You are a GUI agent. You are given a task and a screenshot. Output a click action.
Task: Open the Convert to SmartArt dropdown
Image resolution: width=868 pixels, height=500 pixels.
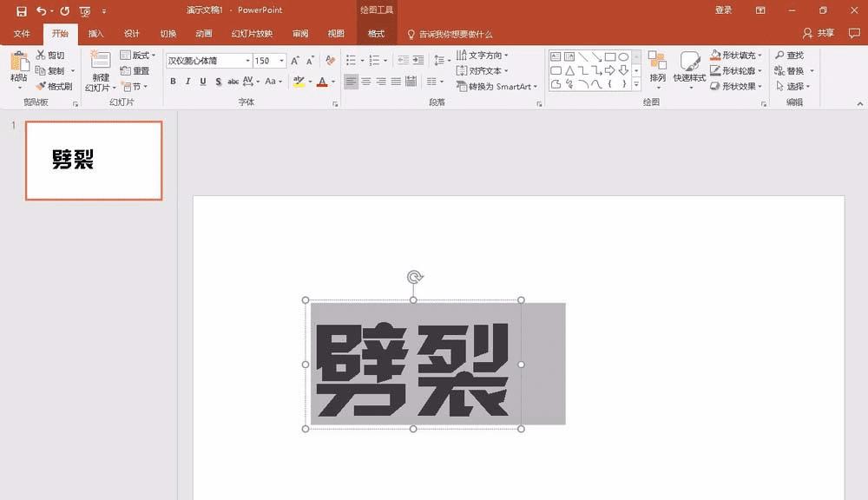point(496,87)
